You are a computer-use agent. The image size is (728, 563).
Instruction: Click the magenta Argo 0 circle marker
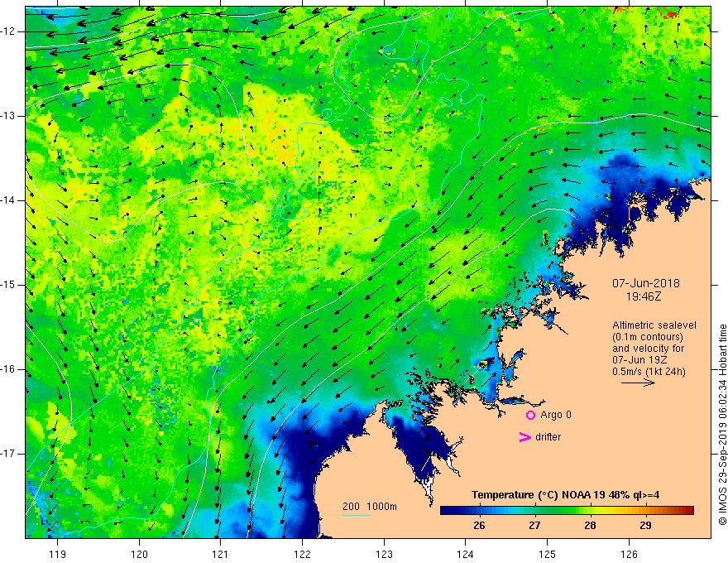tap(530, 415)
